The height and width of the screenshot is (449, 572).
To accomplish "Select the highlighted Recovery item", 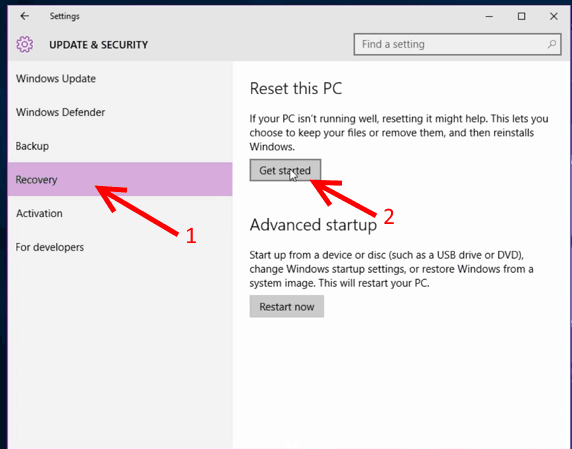I will pyautogui.click(x=120, y=179).
